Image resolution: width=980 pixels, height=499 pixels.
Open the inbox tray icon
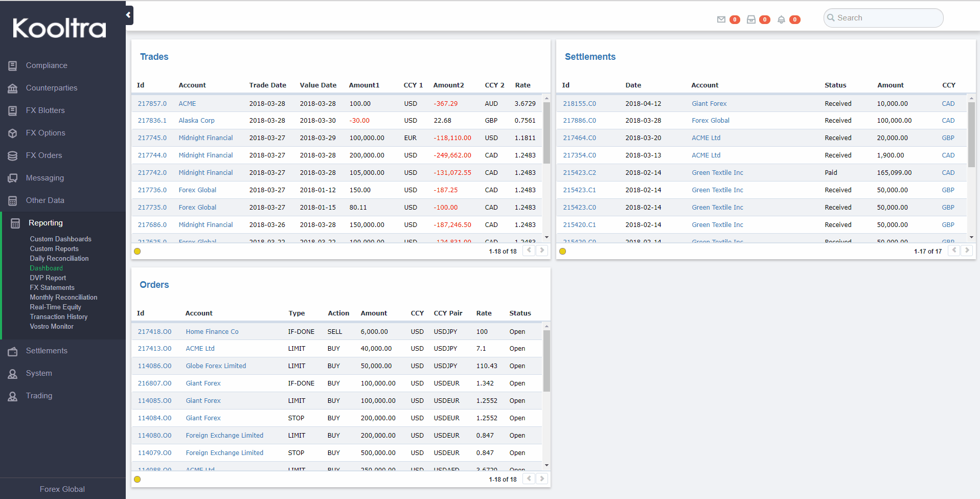click(751, 19)
